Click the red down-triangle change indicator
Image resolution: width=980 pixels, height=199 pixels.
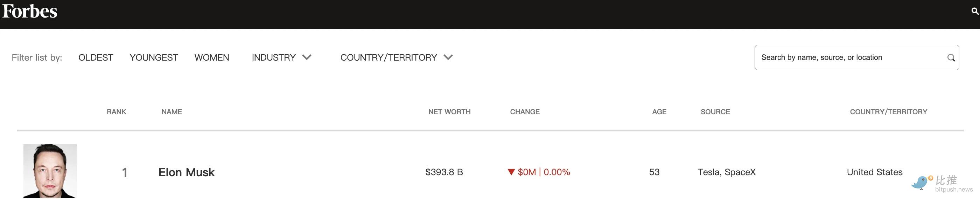tap(511, 172)
